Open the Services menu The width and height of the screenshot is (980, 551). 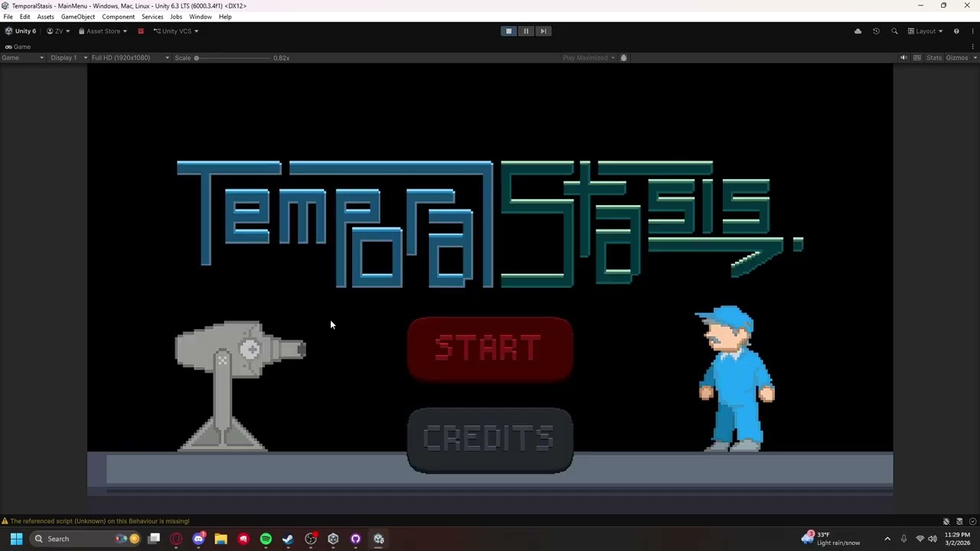coord(152,17)
